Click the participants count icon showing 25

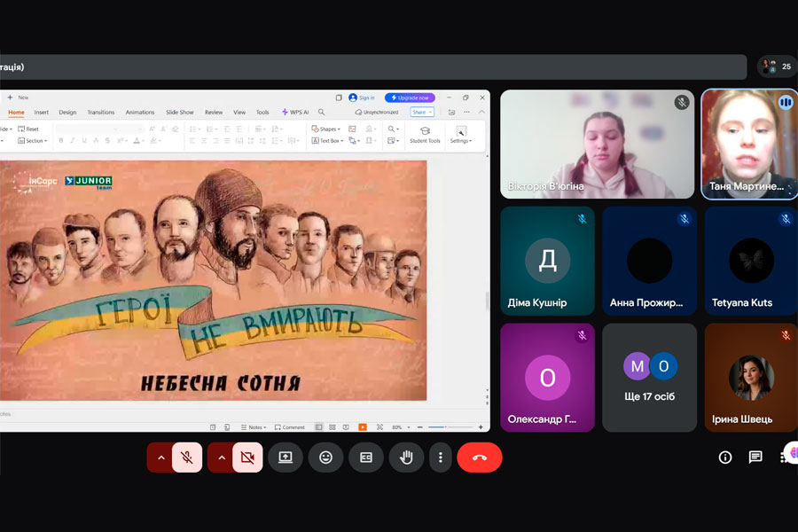[777, 66]
